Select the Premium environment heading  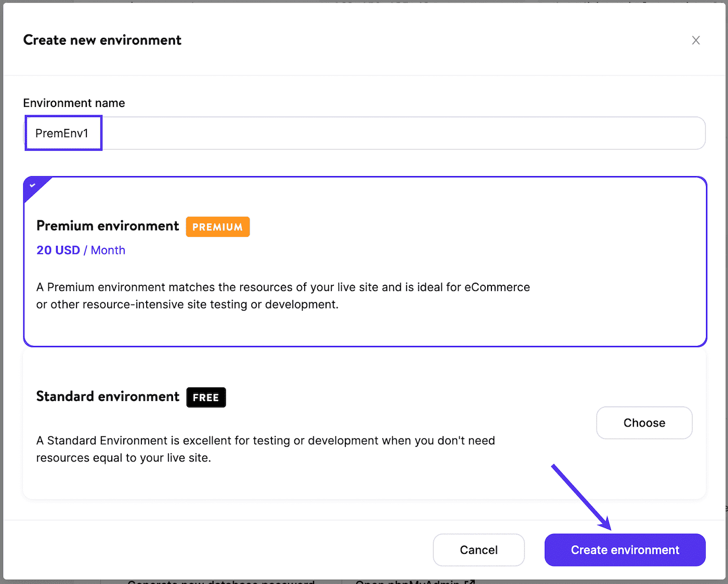point(108,226)
